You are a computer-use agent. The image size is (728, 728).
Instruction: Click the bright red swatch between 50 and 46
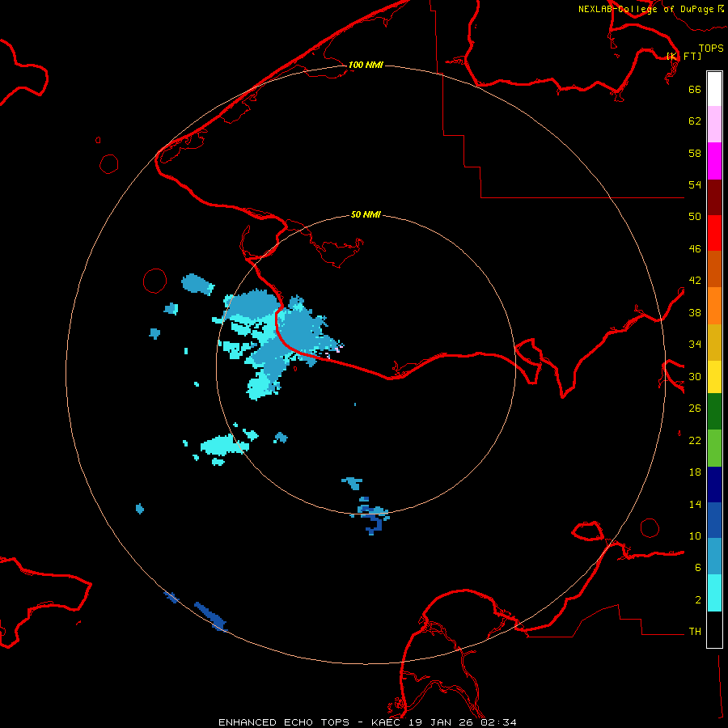[x=714, y=233]
